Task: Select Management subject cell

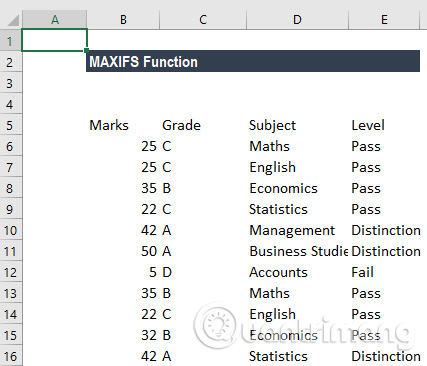Action: [297, 230]
